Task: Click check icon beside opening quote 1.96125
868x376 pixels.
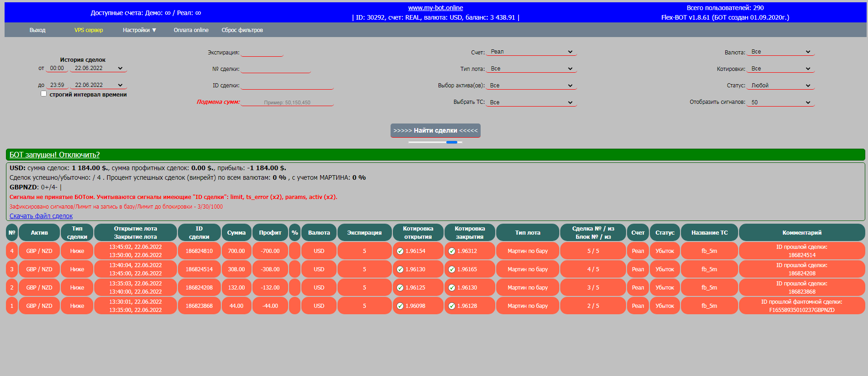Action: point(400,288)
